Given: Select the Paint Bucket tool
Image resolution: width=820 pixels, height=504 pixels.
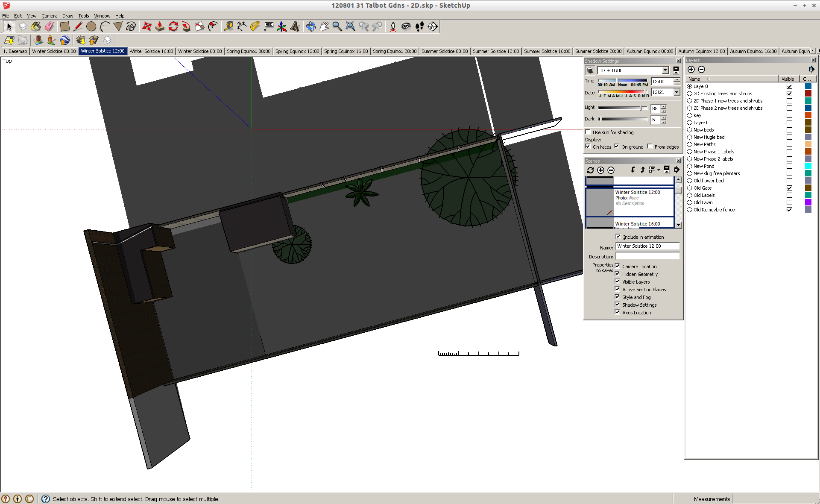Looking at the screenshot, I should pos(36,26).
